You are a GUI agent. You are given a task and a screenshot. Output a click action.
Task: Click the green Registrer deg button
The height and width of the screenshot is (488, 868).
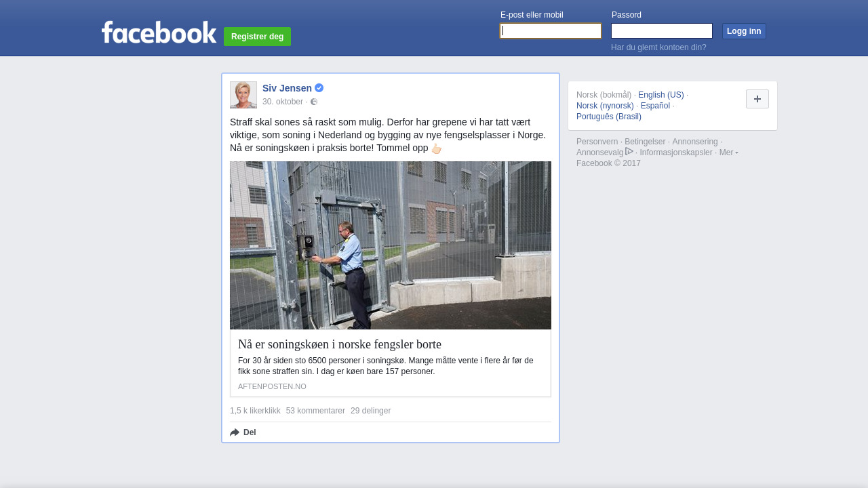pos(257,37)
